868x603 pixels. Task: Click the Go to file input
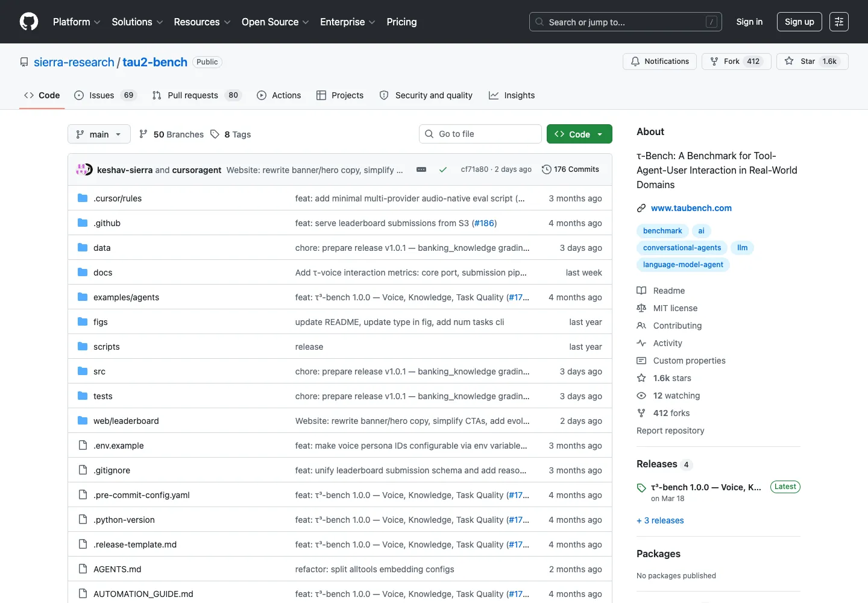click(x=480, y=134)
